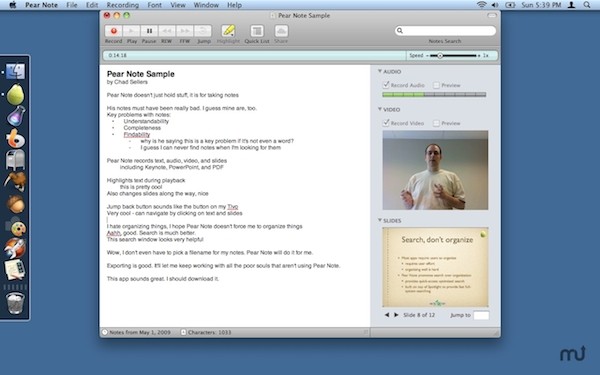Image resolution: width=600 pixels, height=375 pixels.
Task: Click the Pear Note Sample heading
Action: click(x=140, y=74)
